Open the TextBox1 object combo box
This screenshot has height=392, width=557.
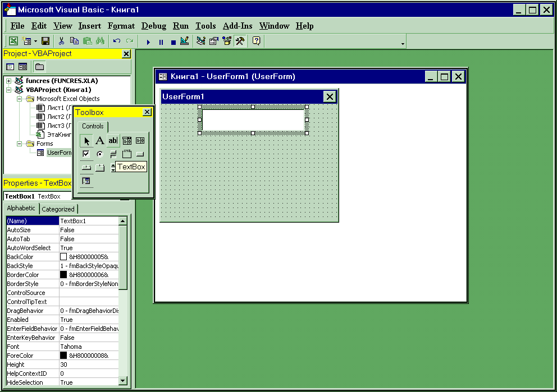pyautogui.click(x=38, y=196)
